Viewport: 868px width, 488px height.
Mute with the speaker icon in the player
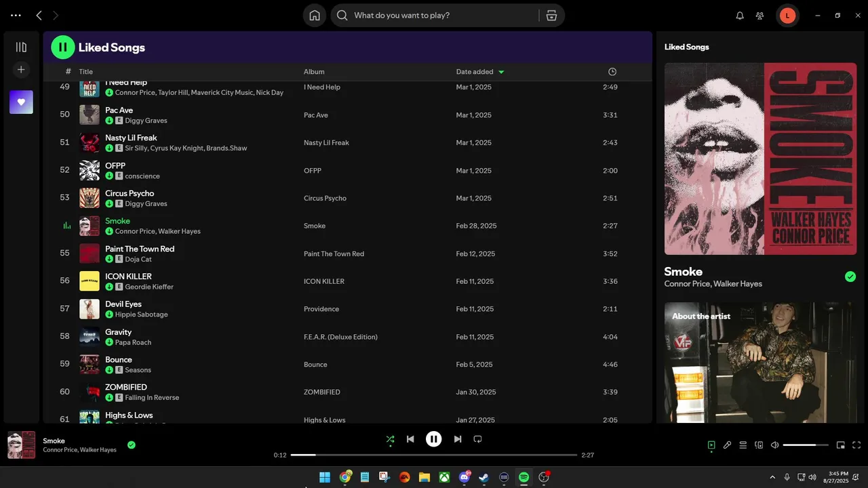click(775, 445)
